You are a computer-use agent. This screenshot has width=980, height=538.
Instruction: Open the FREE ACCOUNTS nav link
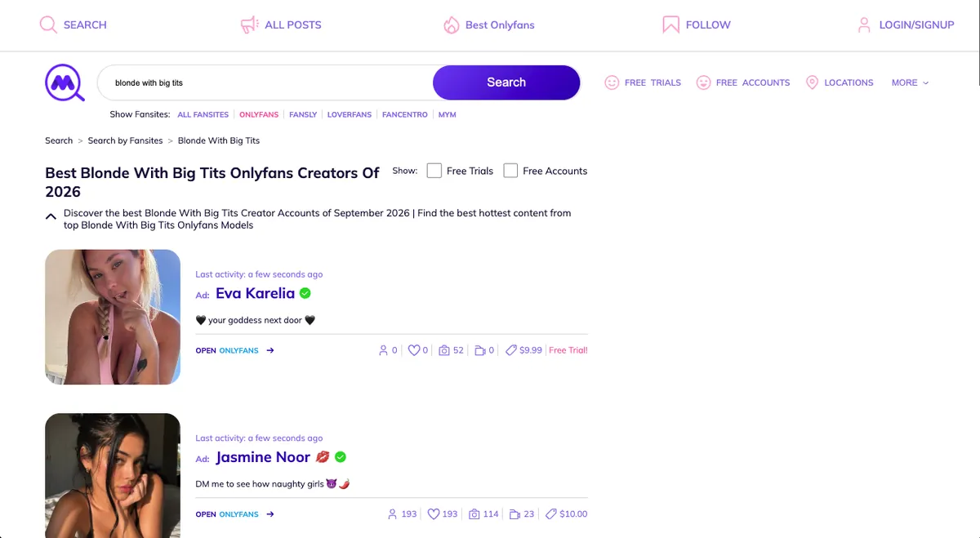(x=753, y=82)
